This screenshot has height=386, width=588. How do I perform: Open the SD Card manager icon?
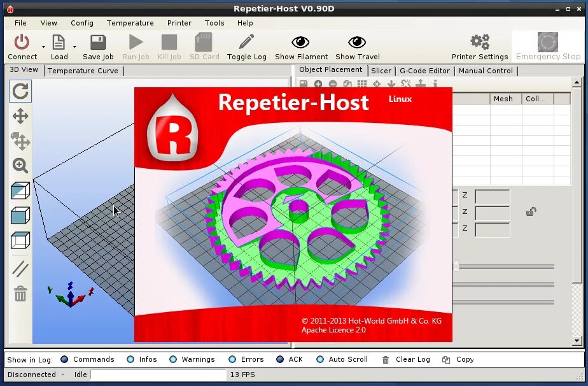(204, 41)
